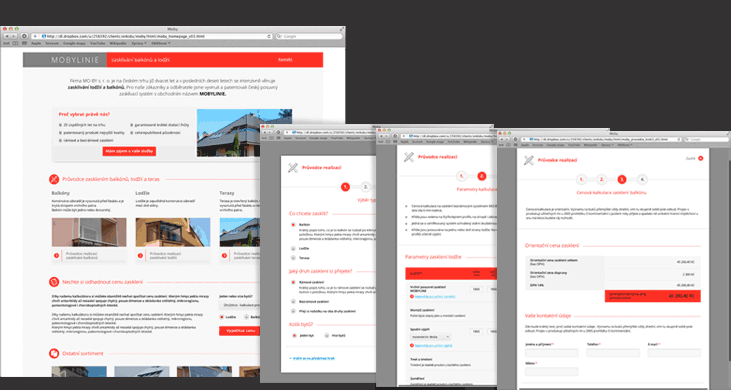This screenshot has width=731, height=390.
Task: Open the Spodní výplň dropdown in step two
Action: coord(430,336)
